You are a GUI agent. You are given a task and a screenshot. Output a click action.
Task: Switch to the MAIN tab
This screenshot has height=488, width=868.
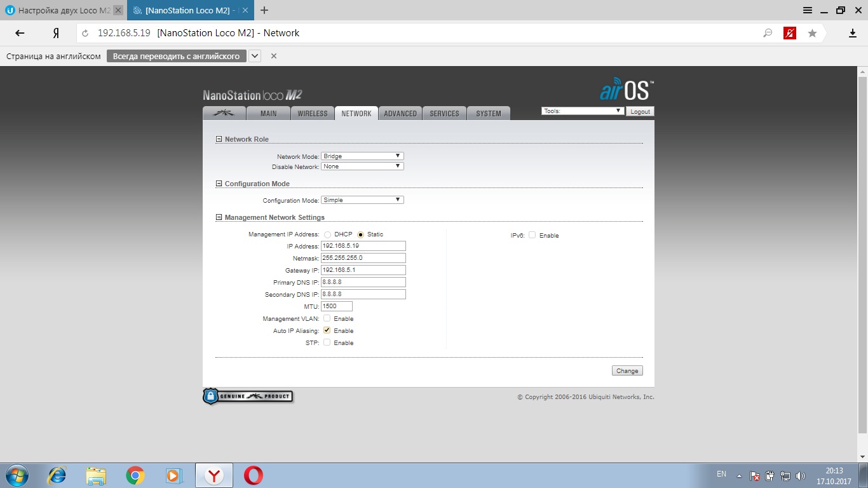click(268, 113)
